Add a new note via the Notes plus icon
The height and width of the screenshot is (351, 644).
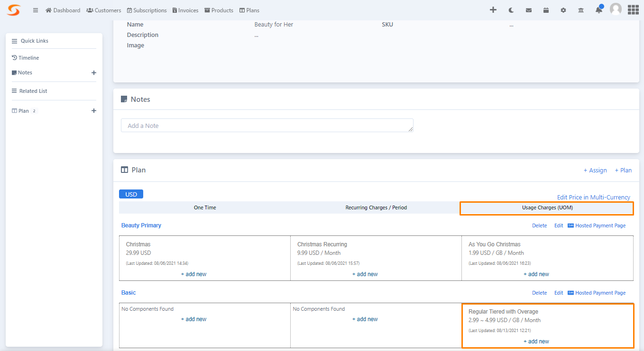pyautogui.click(x=94, y=72)
